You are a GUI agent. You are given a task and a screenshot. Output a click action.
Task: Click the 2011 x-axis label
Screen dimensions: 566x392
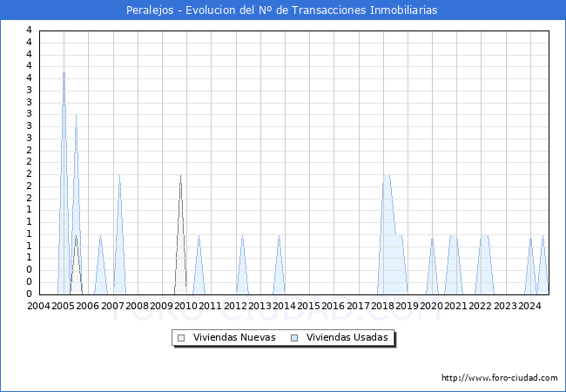tap(210, 306)
